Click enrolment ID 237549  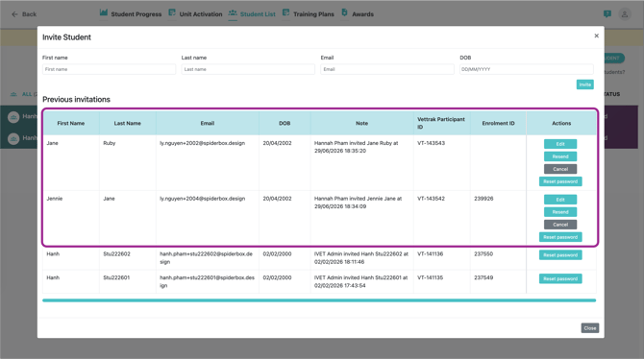(483, 277)
